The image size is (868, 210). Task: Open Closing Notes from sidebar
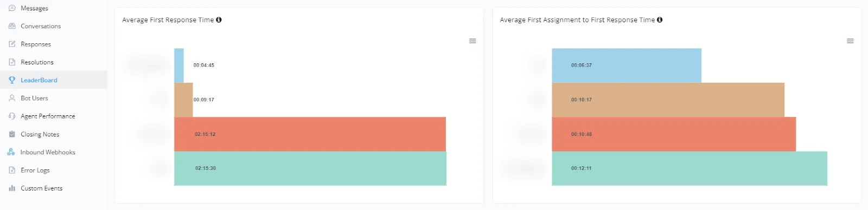tap(40, 134)
